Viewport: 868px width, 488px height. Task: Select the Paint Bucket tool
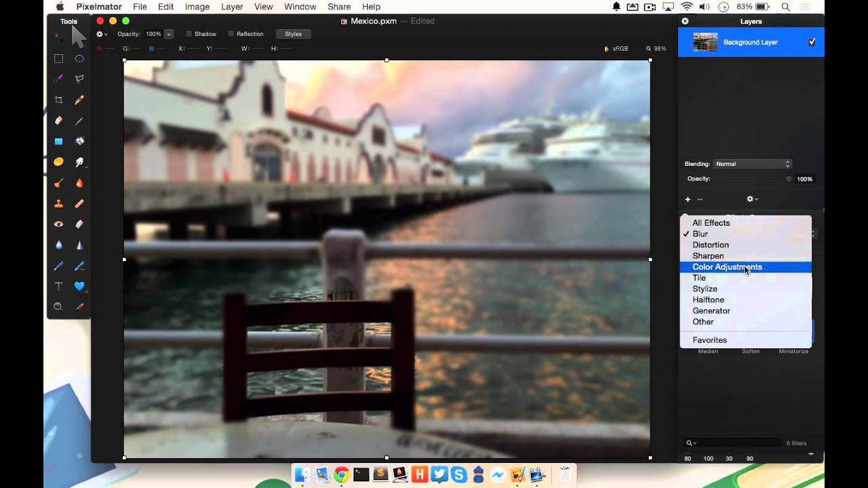pos(79,142)
